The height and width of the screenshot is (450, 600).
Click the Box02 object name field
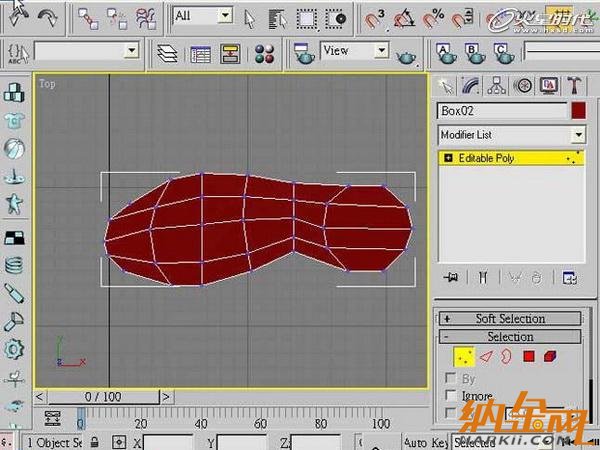tap(502, 111)
